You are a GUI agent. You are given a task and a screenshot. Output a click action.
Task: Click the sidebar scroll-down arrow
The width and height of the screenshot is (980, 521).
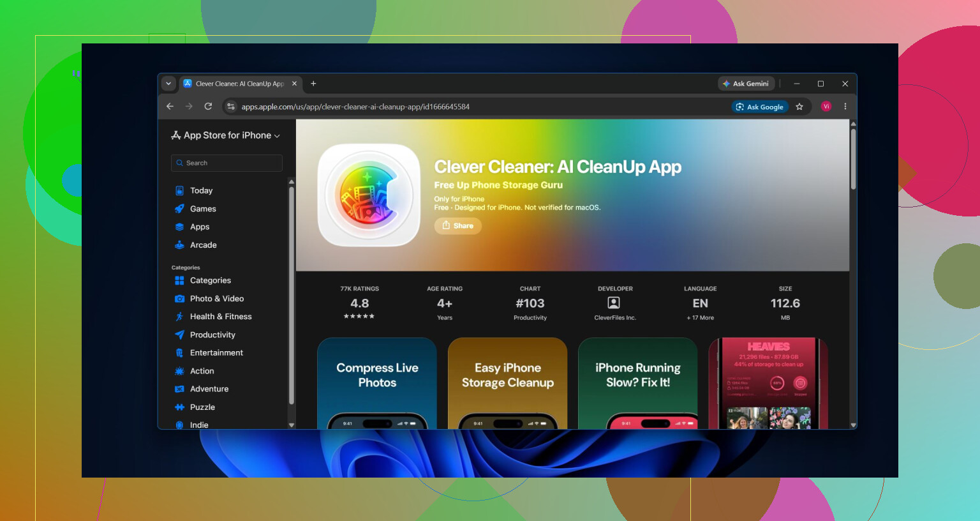pyautogui.click(x=292, y=425)
